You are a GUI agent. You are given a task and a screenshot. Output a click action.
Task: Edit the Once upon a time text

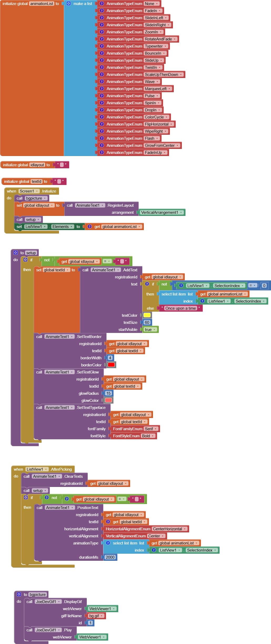181,308
